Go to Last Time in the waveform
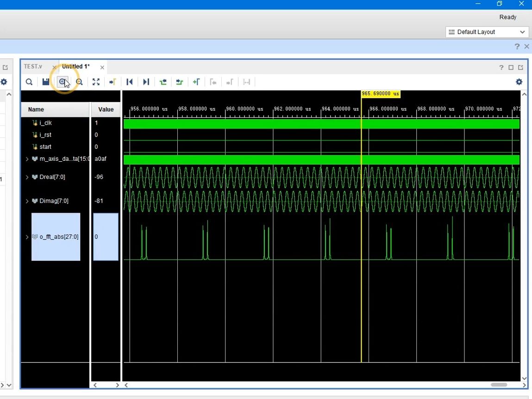The height and width of the screenshot is (399, 532). (146, 82)
